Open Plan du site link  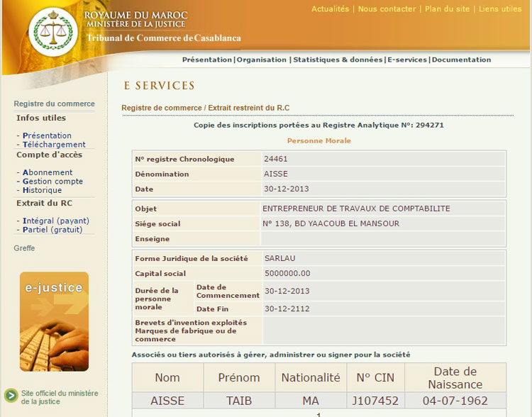point(447,9)
